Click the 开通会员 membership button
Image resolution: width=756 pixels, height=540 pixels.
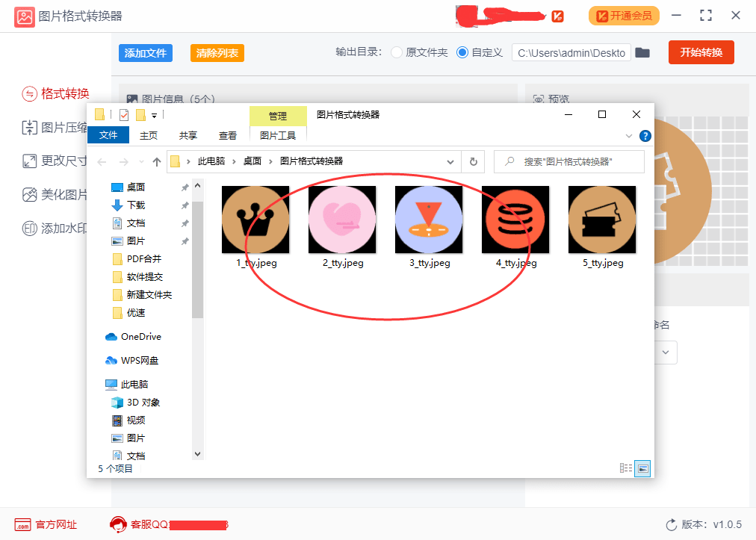[x=624, y=15]
